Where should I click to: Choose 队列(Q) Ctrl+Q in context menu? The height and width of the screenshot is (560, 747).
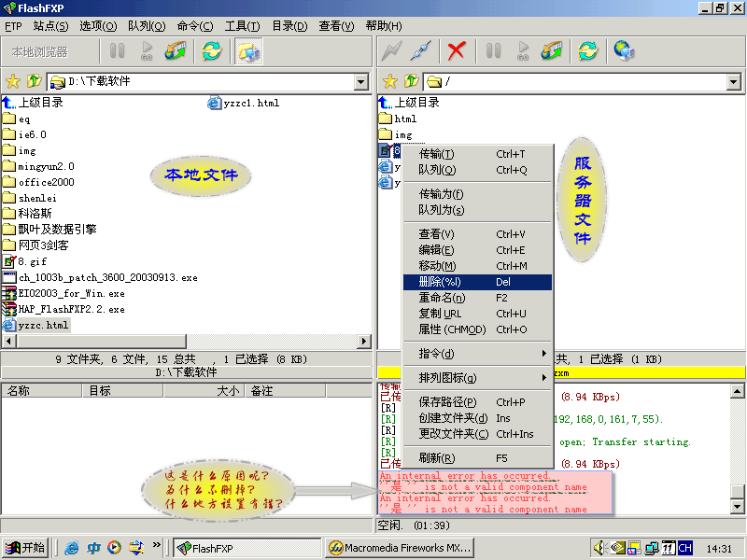pos(477,170)
